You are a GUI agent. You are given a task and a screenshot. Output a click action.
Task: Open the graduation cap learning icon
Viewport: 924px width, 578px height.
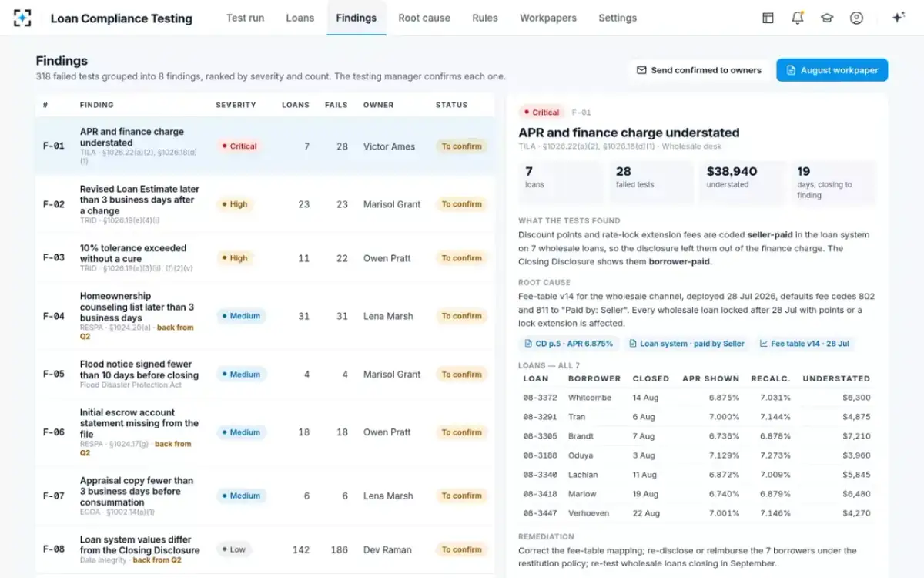(x=827, y=18)
